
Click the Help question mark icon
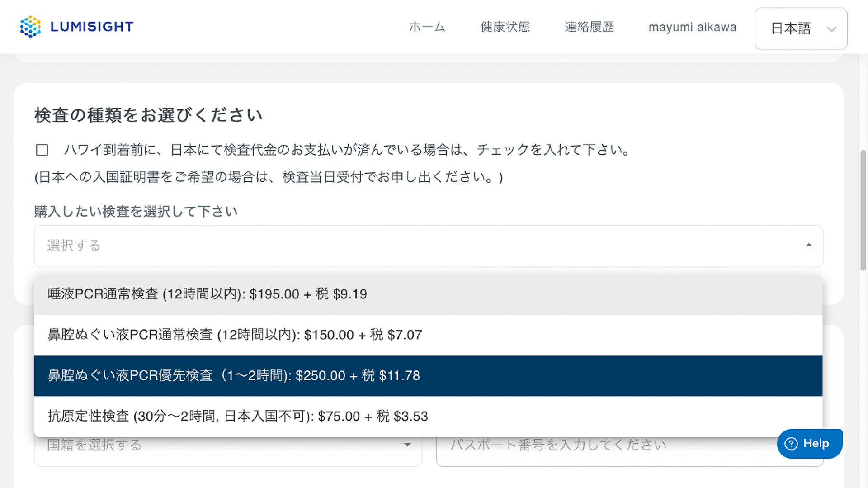(x=792, y=444)
